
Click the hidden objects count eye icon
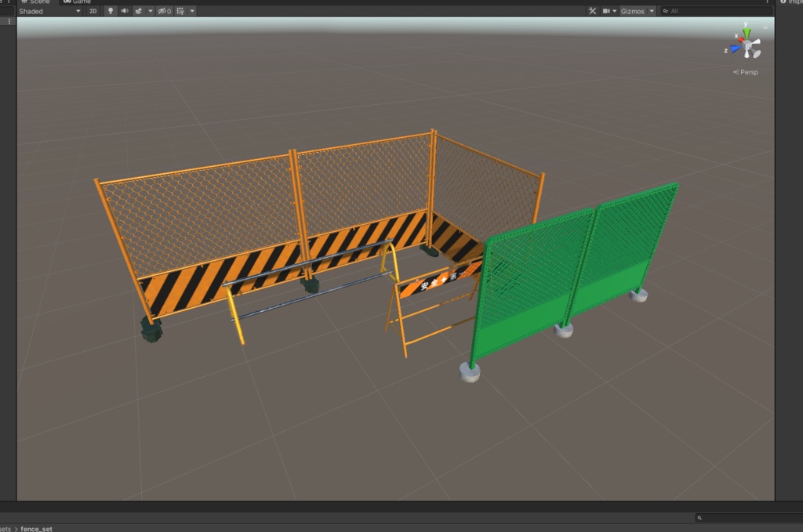coord(162,10)
